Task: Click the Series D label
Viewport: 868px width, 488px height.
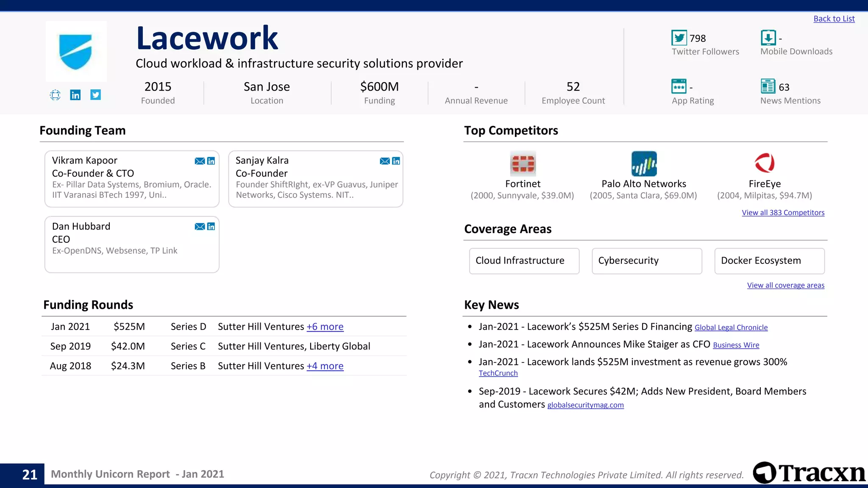Action: (x=189, y=327)
